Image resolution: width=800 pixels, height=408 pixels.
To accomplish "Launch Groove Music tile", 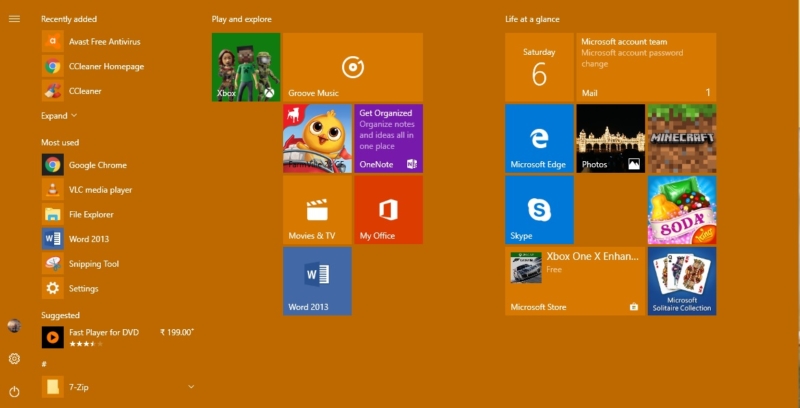I will coord(352,67).
